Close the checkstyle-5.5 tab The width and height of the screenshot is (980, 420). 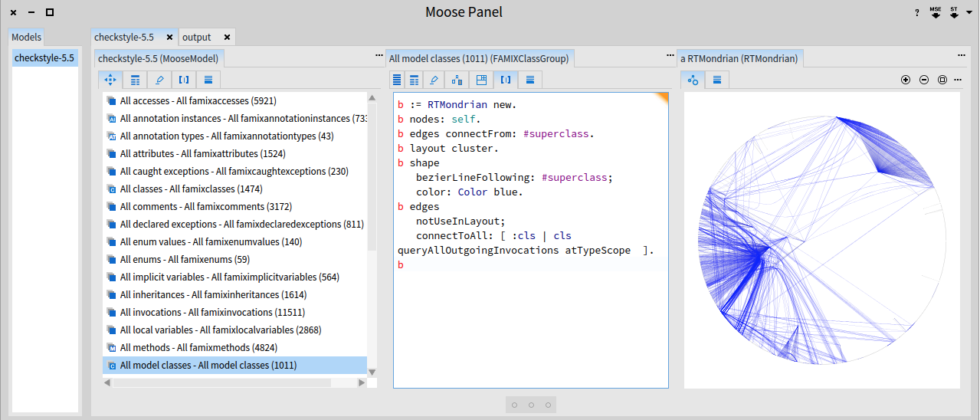pos(169,37)
